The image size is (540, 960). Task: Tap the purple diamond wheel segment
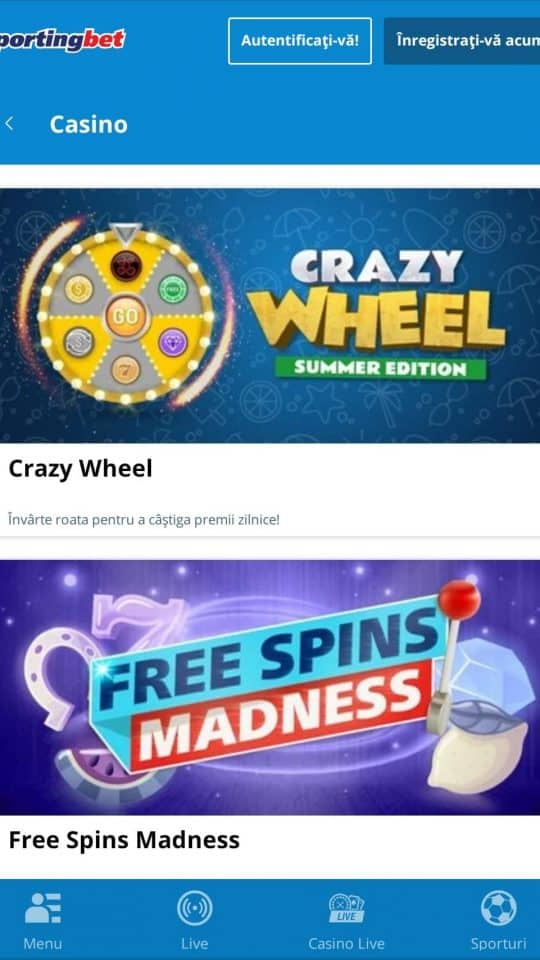click(x=173, y=342)
